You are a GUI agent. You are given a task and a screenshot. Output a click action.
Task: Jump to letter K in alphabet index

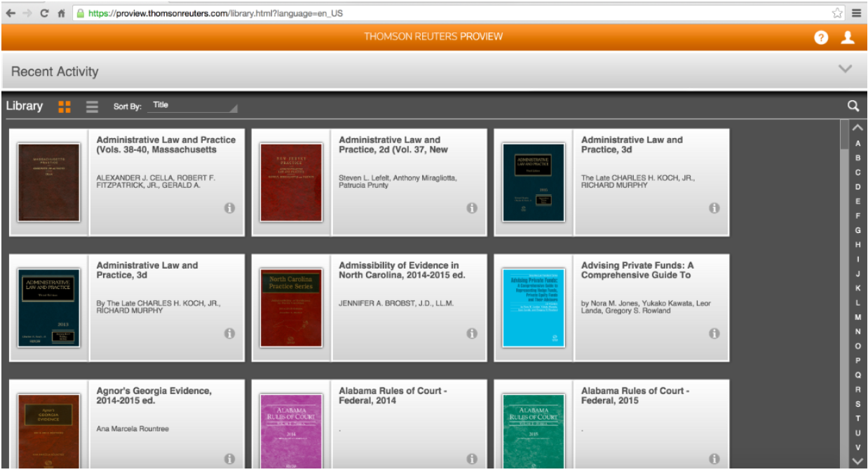point(858,288)
